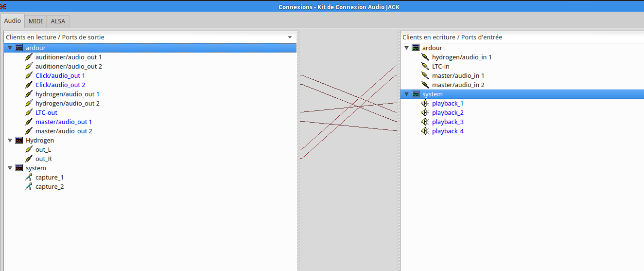This screenshot has width=644, height=271.
Task: Click the ardour client icon in input ports
Action: pyautogui.click(x=416, y=48)
